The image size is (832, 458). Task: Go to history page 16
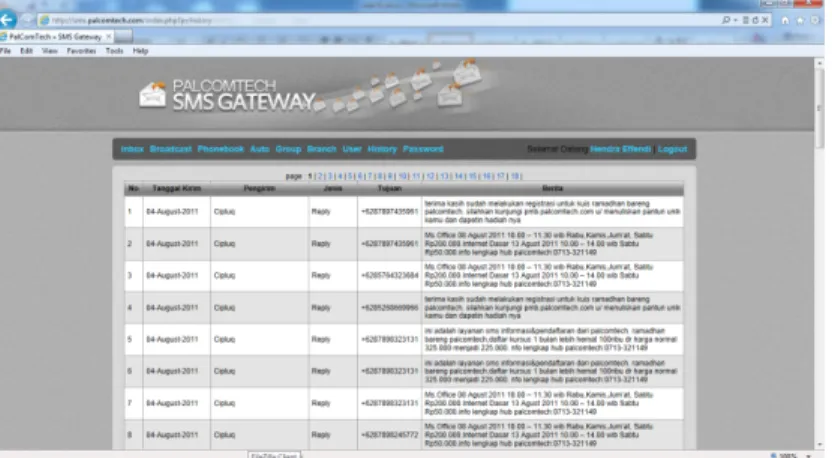487,176
